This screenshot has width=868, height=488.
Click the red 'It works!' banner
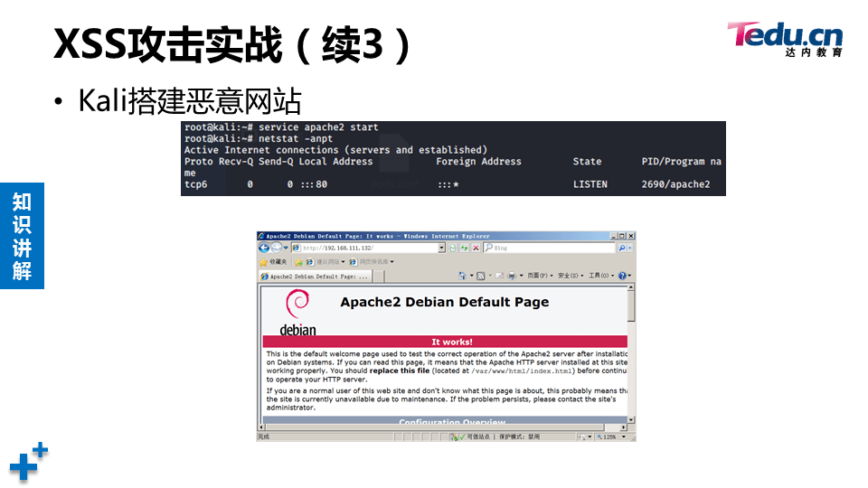(x=445, y=342)
